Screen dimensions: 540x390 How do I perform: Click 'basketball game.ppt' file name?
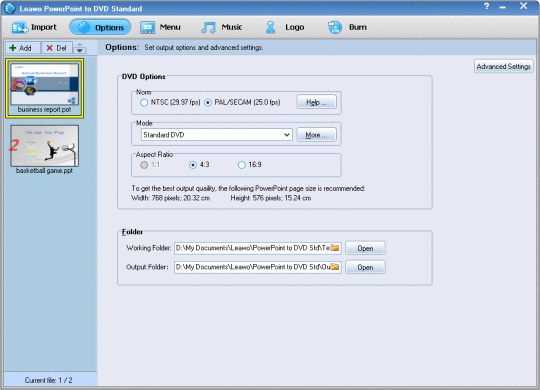pyautogui.click(x=44, y=171)
